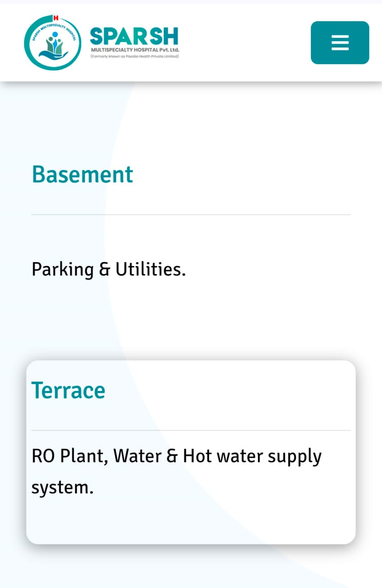Click the 'Formerly known as Paedia Health' line
The image size is (382, 588).
click(134, 56)
